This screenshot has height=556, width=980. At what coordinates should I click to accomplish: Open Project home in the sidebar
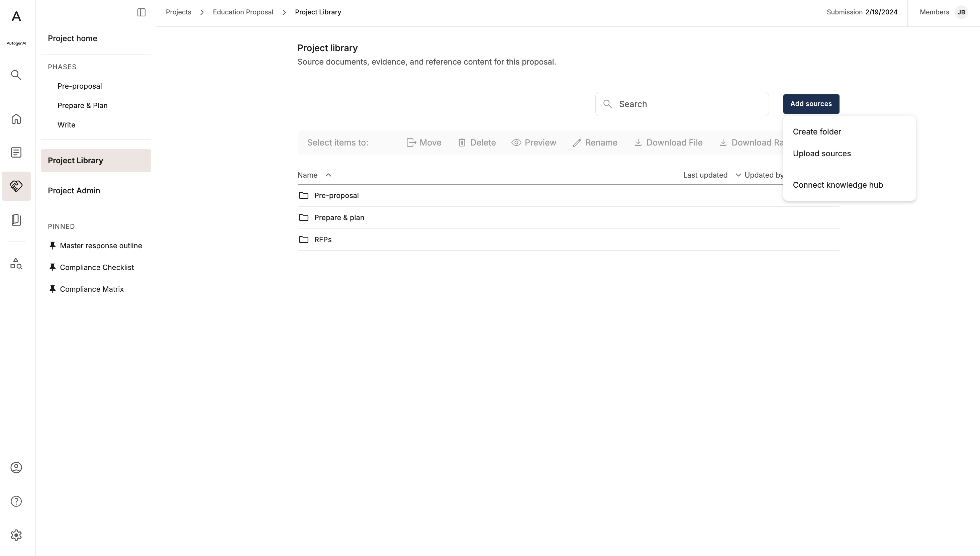(x=72, y=38)
